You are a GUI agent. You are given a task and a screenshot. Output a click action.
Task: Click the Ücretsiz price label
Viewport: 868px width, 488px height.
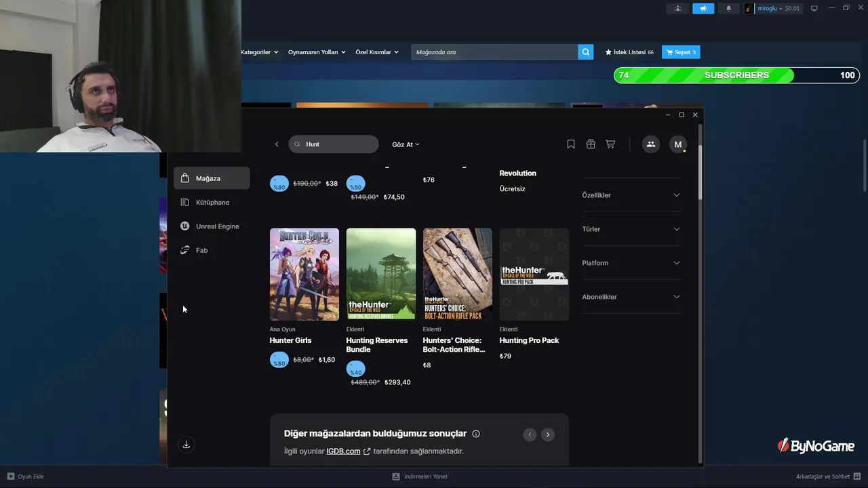pos(513,189)
